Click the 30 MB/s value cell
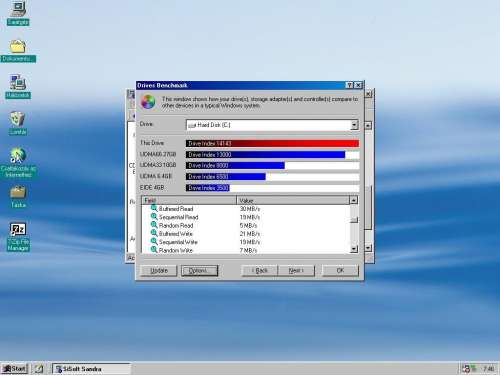 coord(250,209)
